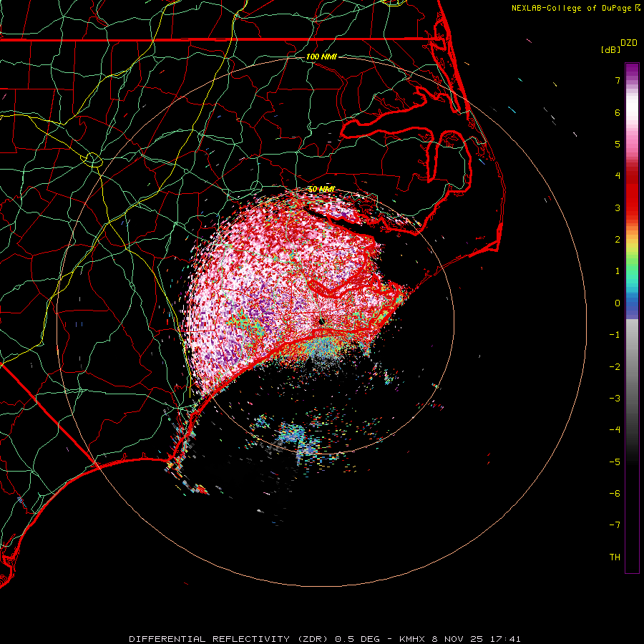
Task: Click the -6 value on the color scale
Action: click(x=615, y=494)
